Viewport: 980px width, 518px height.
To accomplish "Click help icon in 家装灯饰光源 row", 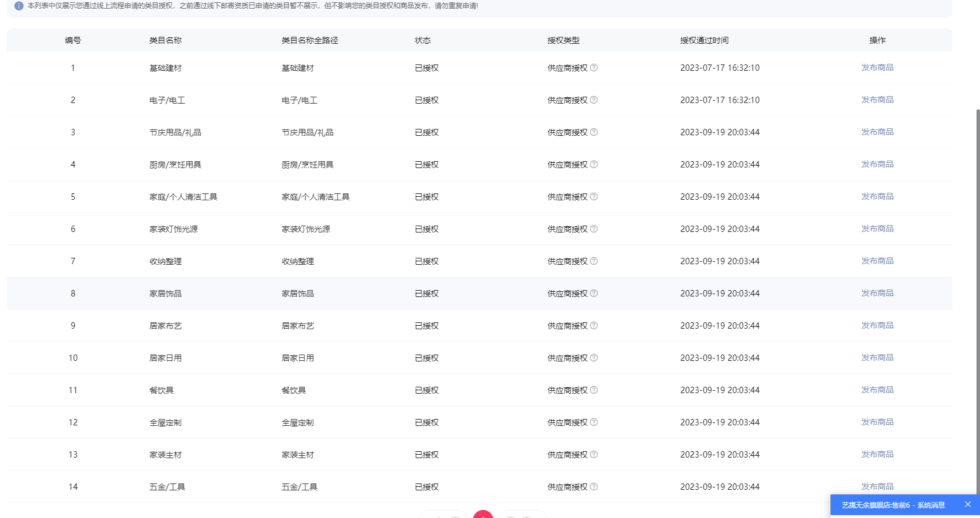I will click(x=594, y=229).
